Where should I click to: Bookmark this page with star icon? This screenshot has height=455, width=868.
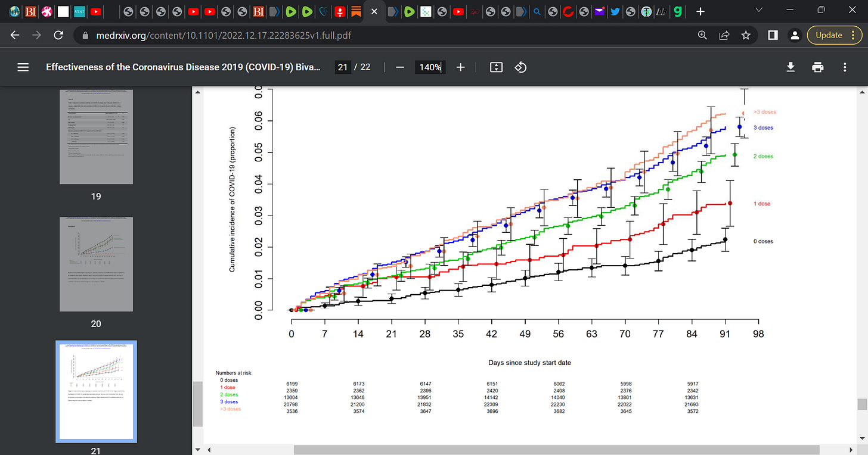point(746,35)
